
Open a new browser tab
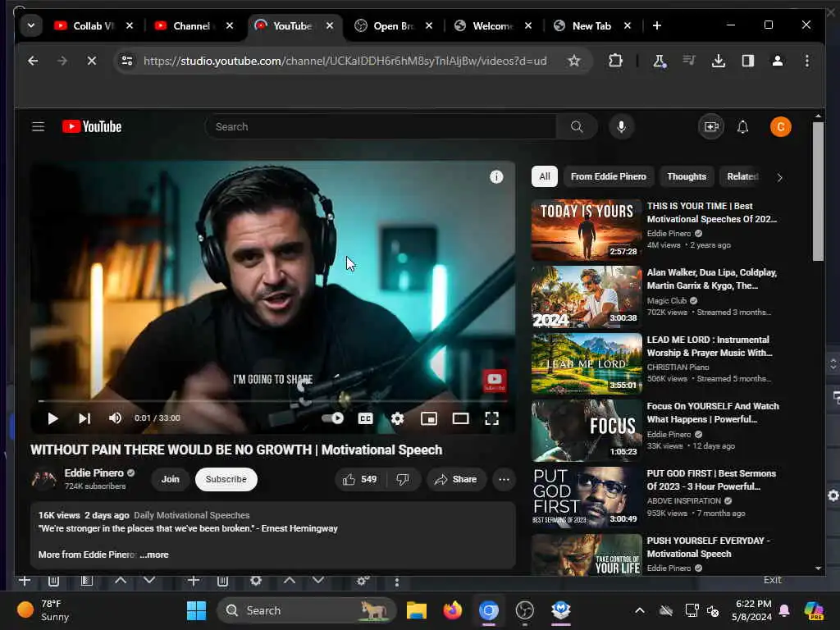click(x=657, y=25)
